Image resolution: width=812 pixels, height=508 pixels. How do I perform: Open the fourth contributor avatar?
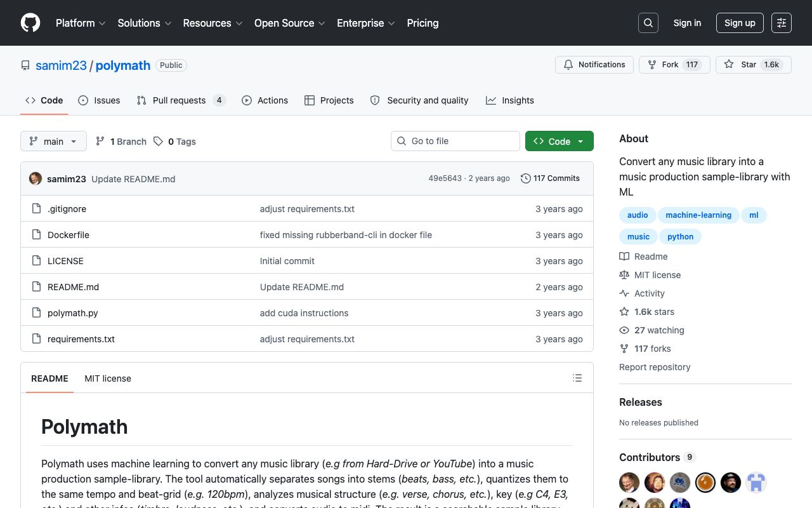tap(705, 483)
